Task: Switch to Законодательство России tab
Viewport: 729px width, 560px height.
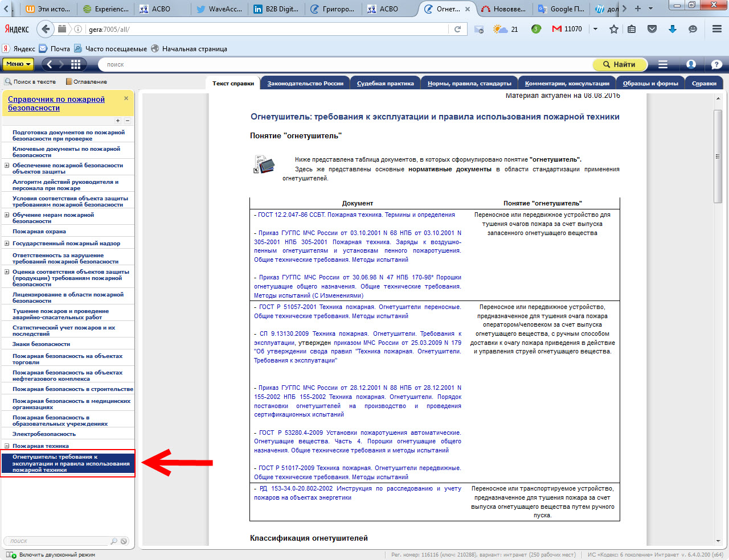Action: pyautogui.click(x=305, y=84)
